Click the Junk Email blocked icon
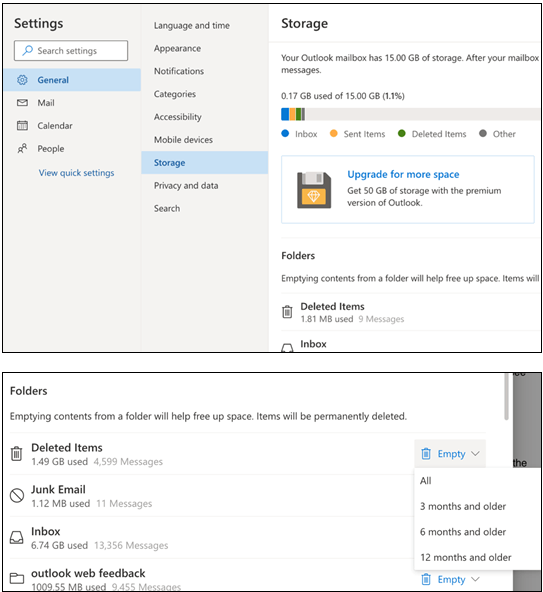Viewport: 543px width, 592px height. [x=17, y=495]
